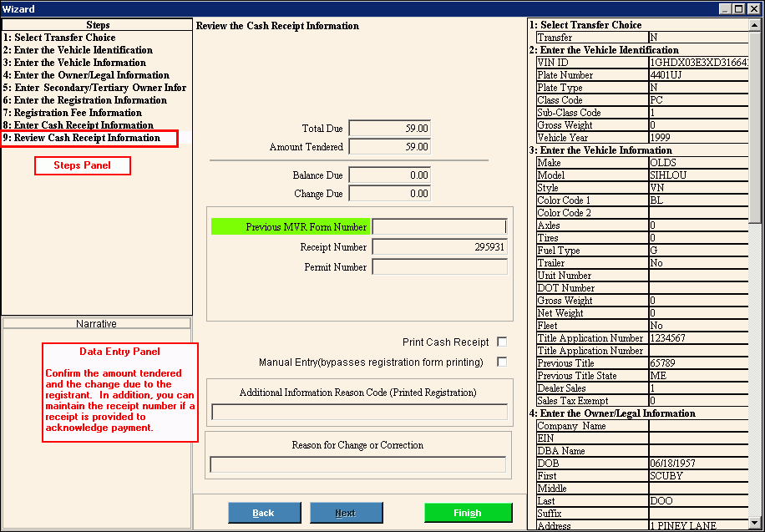Click the Finish button
Viewport: 765px width, 532px height.
(469, 513)
